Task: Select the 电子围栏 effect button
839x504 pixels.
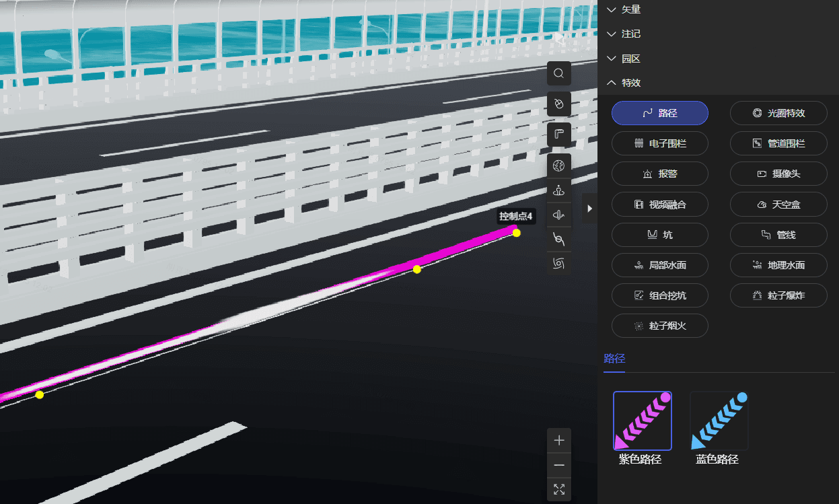Action: [659, 143]
